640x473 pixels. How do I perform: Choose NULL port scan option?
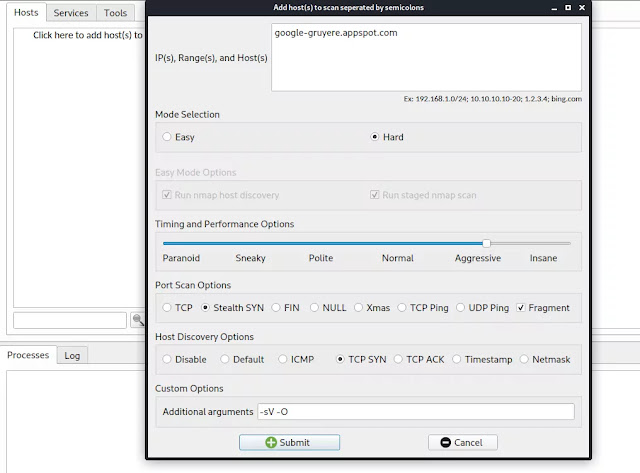coord(314,307)
